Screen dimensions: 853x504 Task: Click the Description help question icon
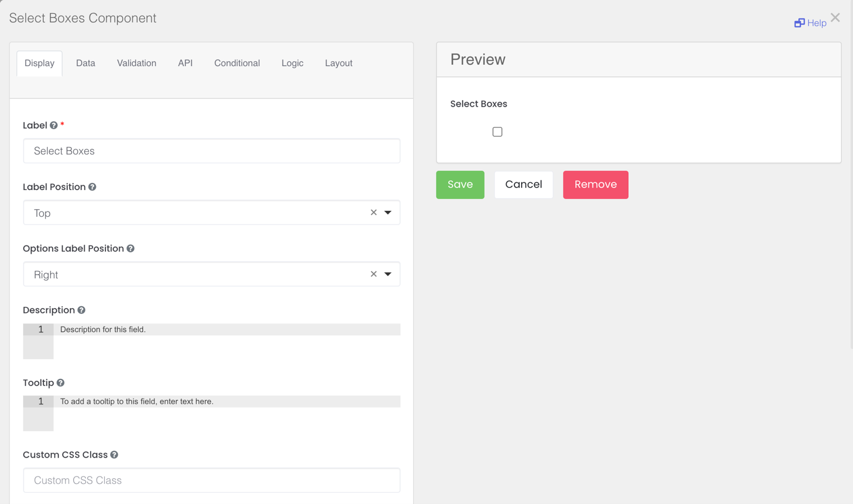tap(82, 310)
